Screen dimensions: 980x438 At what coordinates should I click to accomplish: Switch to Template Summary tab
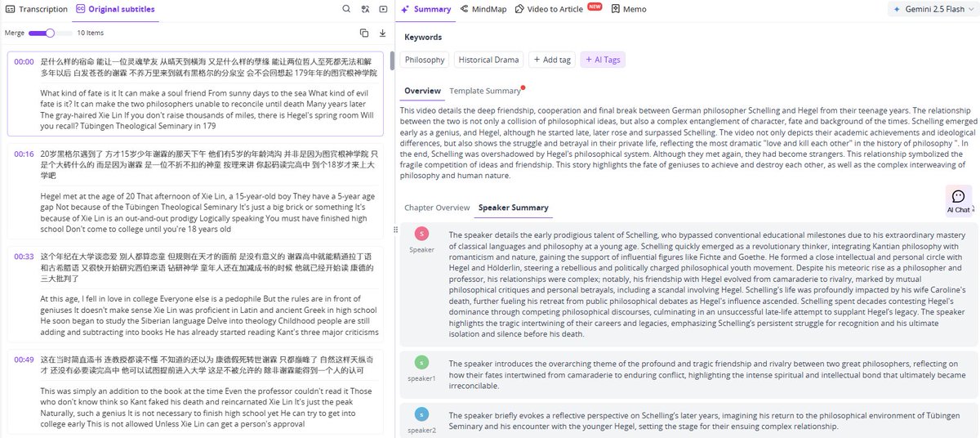tap(484, 91)
